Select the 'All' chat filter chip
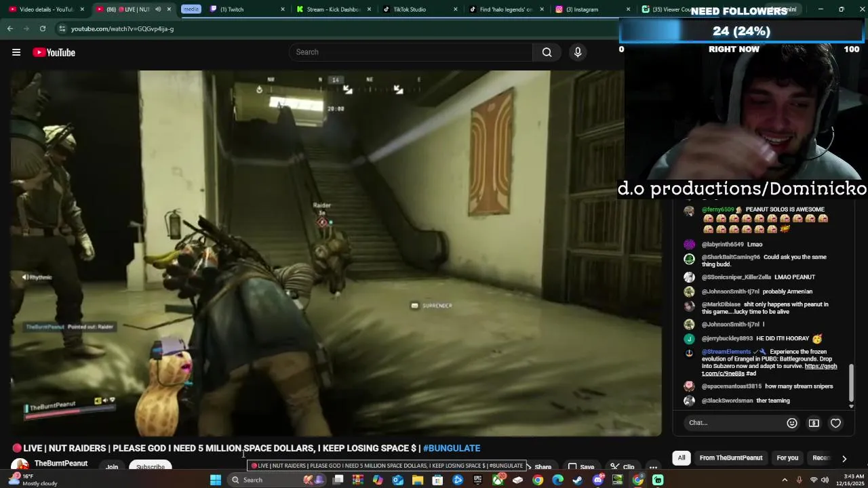Screen dimensions: 868x488 pyautogui.click(x=682, y=457)
